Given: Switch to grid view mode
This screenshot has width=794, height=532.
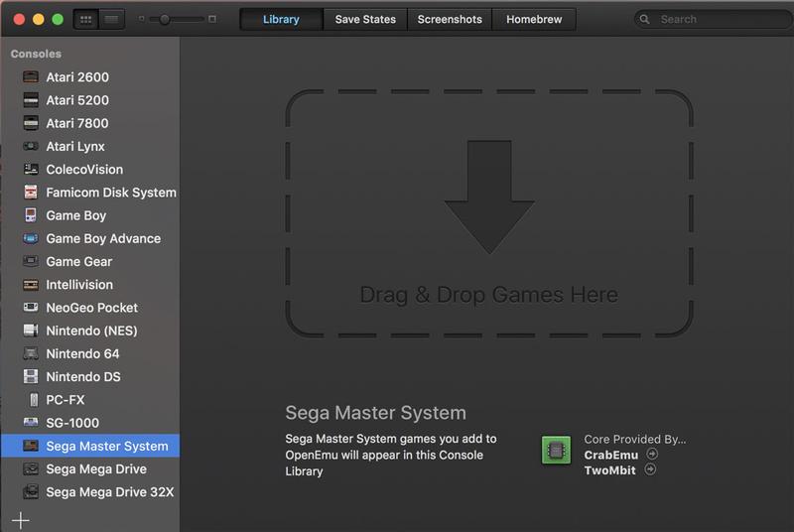Looking at the screenshot, I should (x=86, y=20).
